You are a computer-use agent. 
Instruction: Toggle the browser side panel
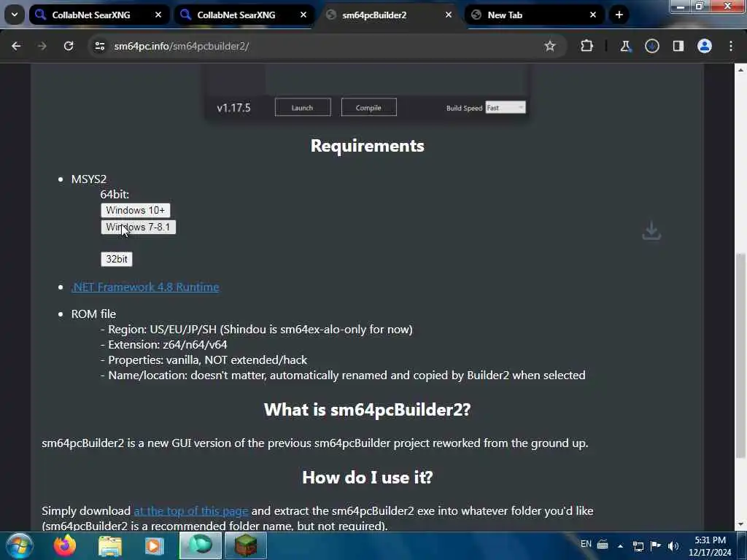678,46
